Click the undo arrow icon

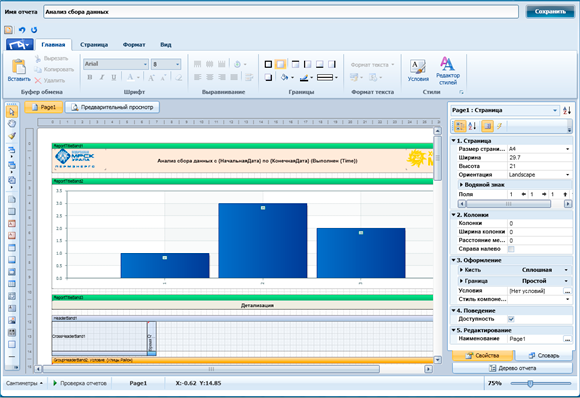22,30
